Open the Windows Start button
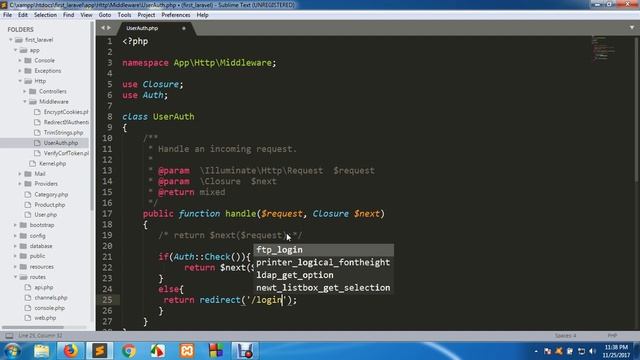The image size is (640, 360). pos(12,351)
